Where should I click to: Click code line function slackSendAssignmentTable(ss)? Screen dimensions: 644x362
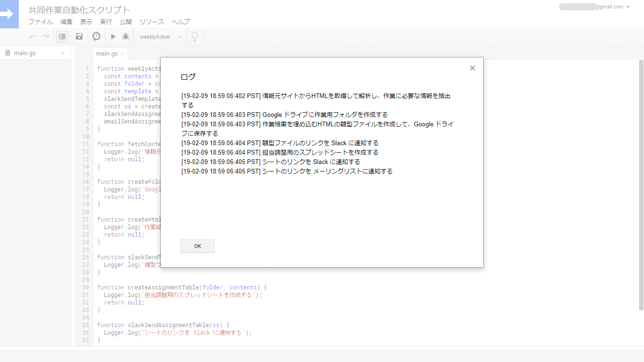pyautogui.click(x=163, y=325)
